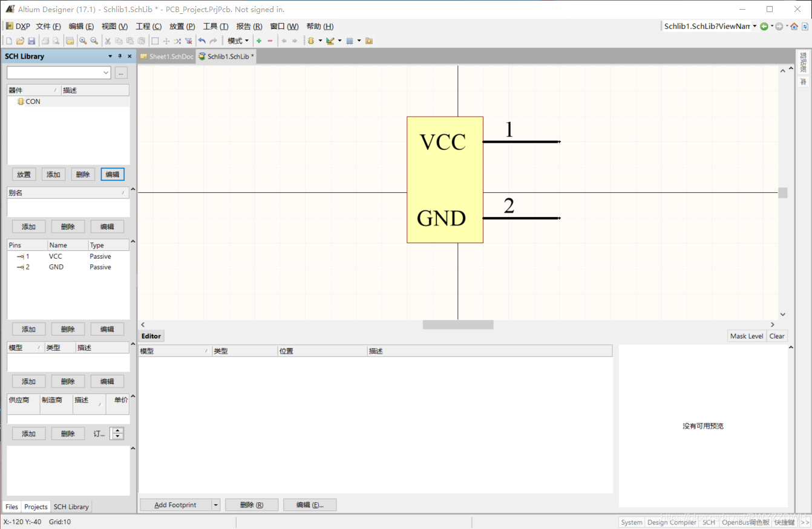The height and width of the screenshot is (529, 812).
Task: Select the CON component in list
Action: (68, 102)
